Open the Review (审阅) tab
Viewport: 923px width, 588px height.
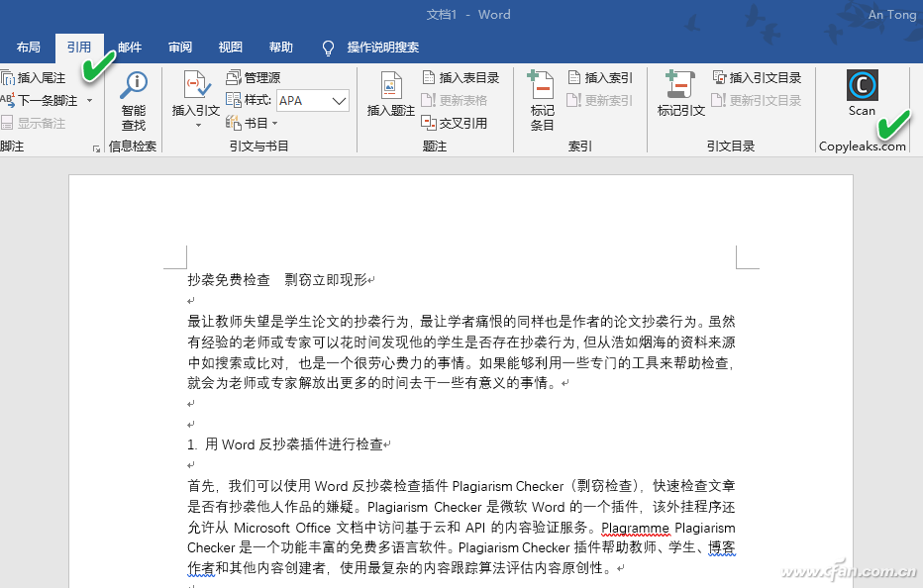click(x=180, y=48)
